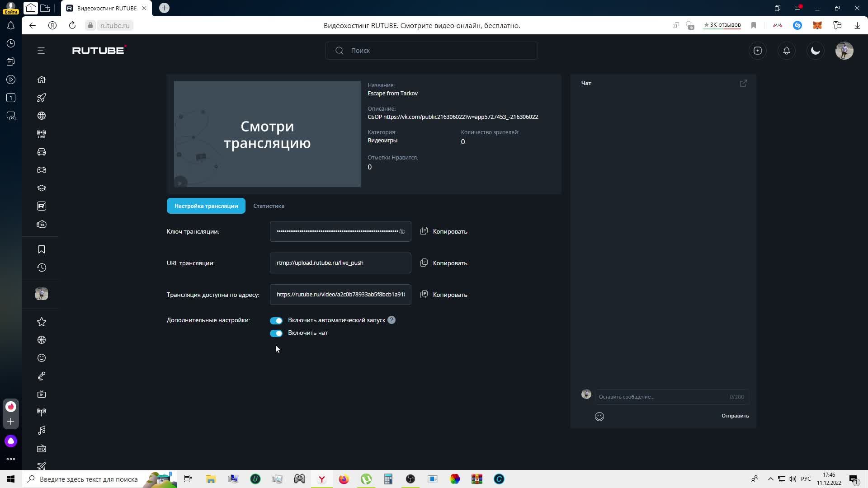Reveal stream key with eye icon
The image size is (868, 488).
click(x=402, y=231)
